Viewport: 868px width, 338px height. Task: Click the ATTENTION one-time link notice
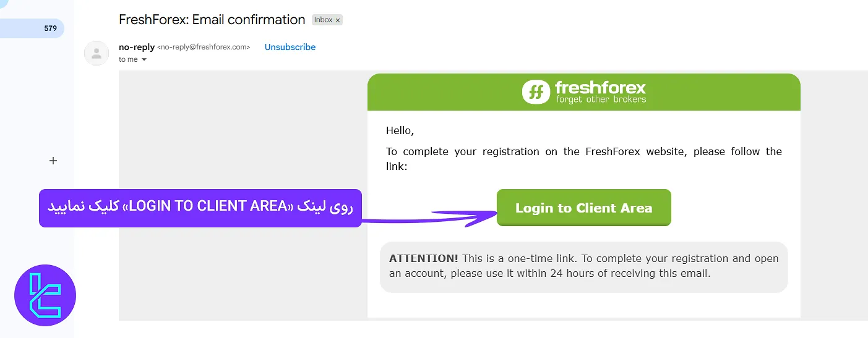(583, 266)
